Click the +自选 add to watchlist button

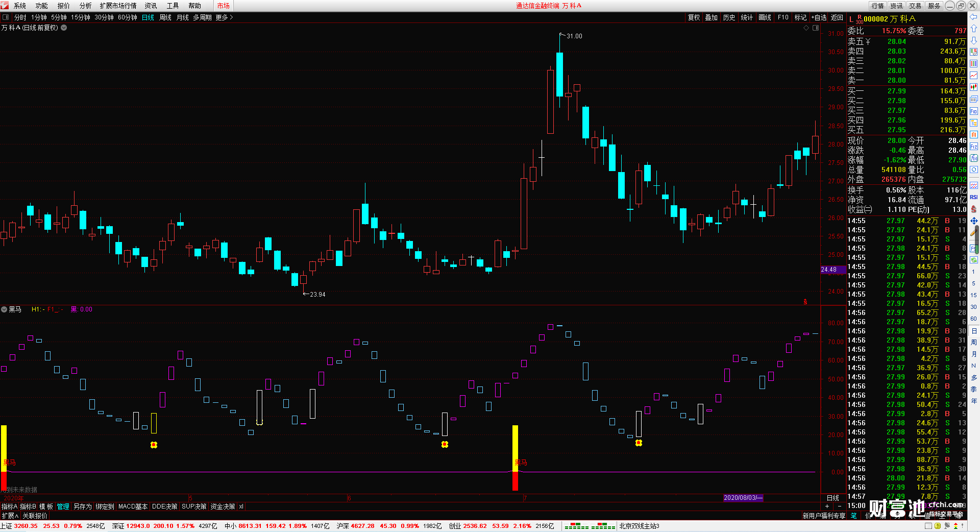coord(819,17)
